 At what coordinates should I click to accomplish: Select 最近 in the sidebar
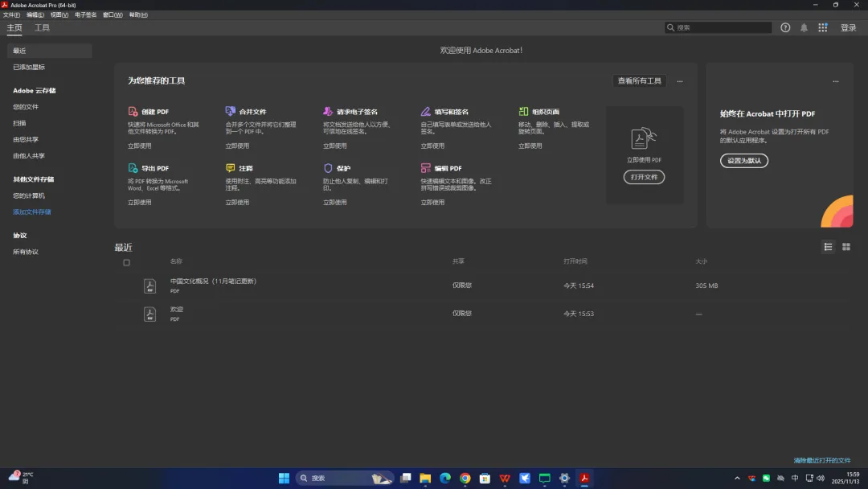pyautogui.click(x=50, y=51)
